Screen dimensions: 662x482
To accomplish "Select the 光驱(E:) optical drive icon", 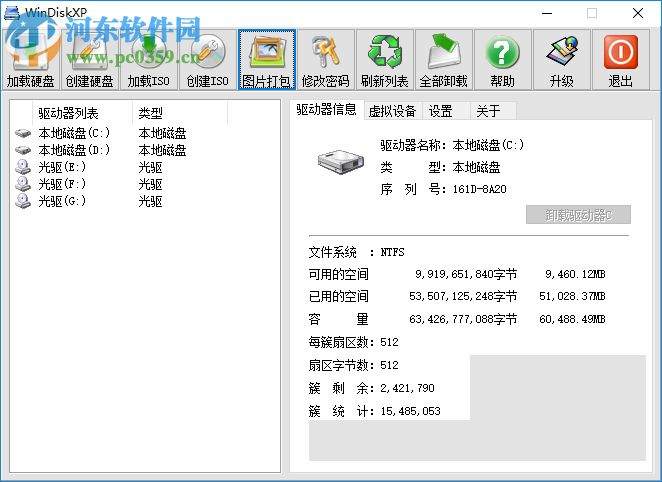I will 23,167.
